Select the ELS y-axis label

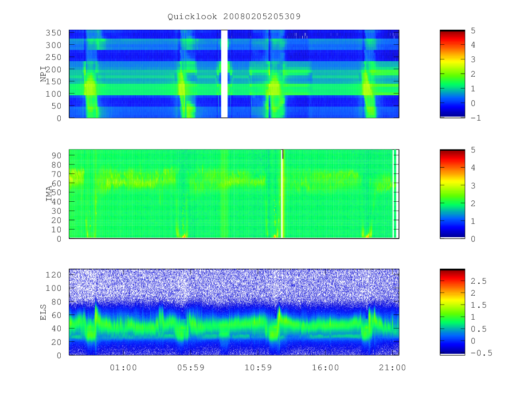click(x=43, y=312)
